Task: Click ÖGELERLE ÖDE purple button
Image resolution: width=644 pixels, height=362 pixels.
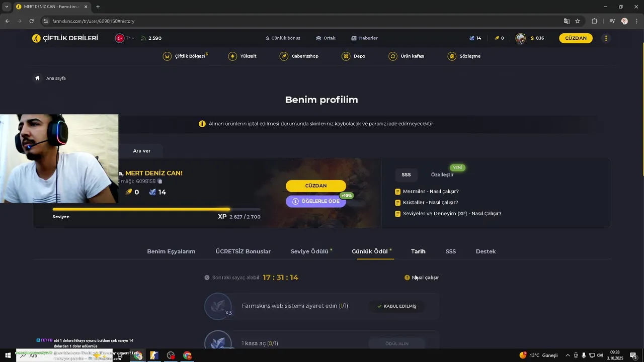Action: tap(316, 201)
